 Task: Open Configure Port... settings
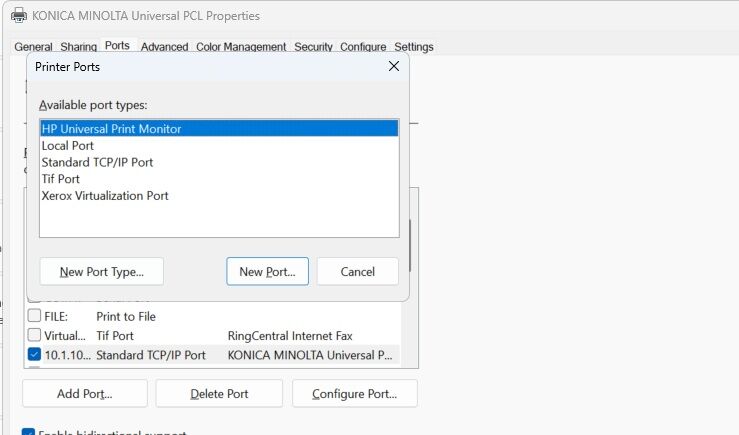pos(354,394)
